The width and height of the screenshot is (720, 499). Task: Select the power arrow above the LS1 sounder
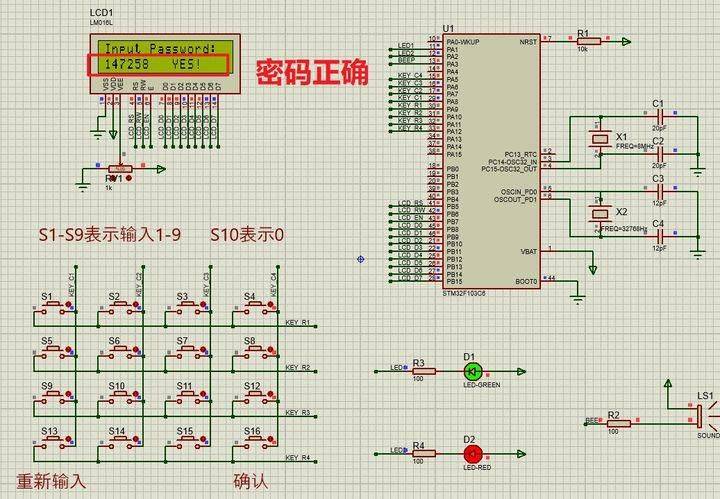[x=668, y=383]
